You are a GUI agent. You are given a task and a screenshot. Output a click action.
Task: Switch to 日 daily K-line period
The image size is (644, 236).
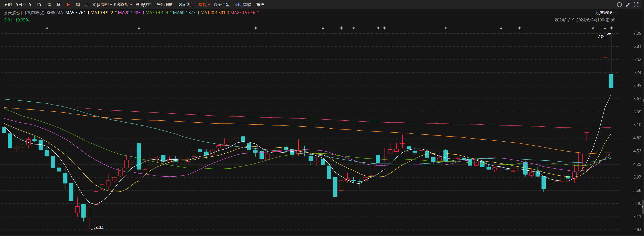click(69, 4)
